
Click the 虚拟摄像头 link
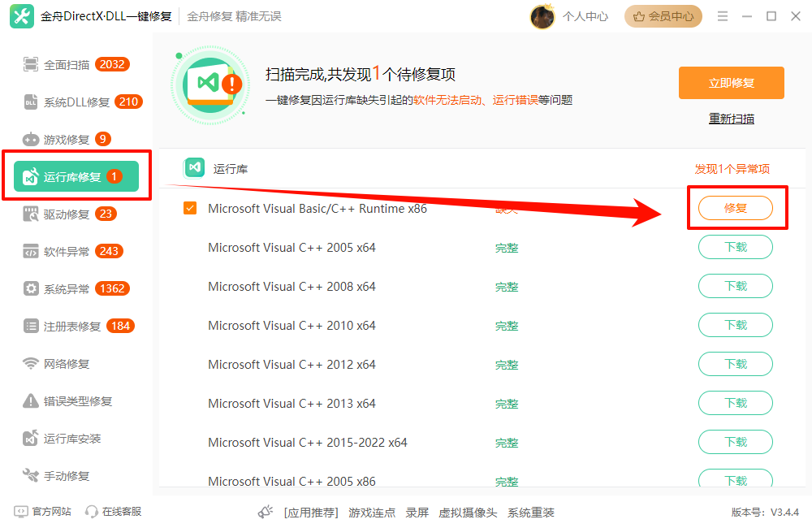468,513
